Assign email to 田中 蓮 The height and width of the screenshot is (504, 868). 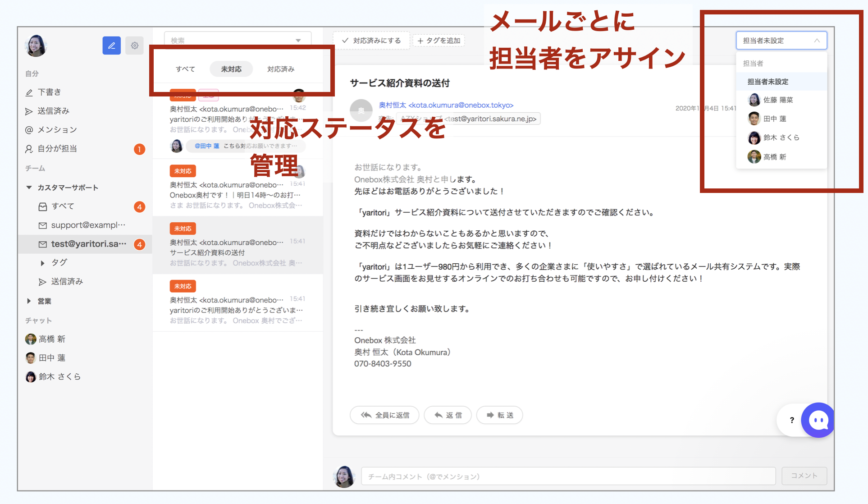[x=774, y=119]
